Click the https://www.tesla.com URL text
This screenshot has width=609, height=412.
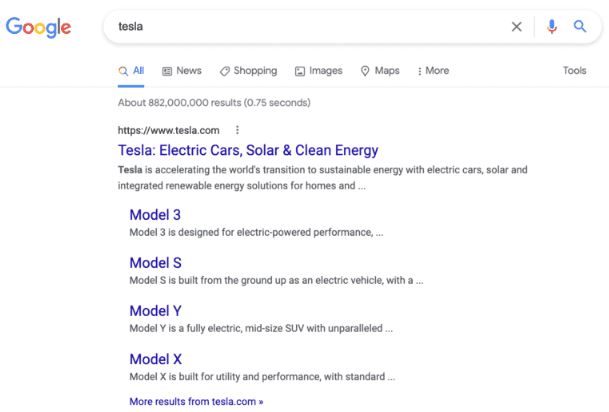[x=169, y=130]
